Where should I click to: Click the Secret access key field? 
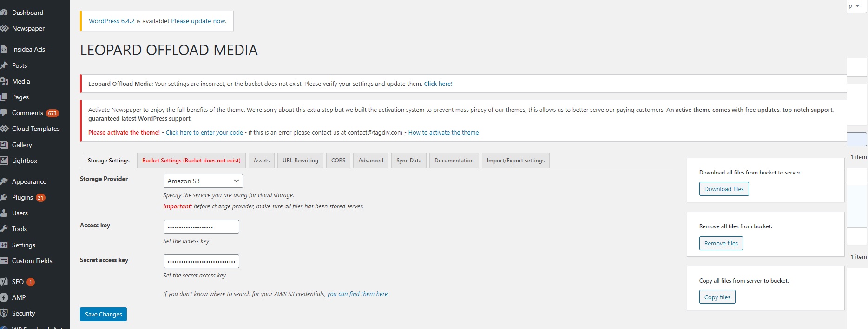pyautogui.click(x=201, y=261)
